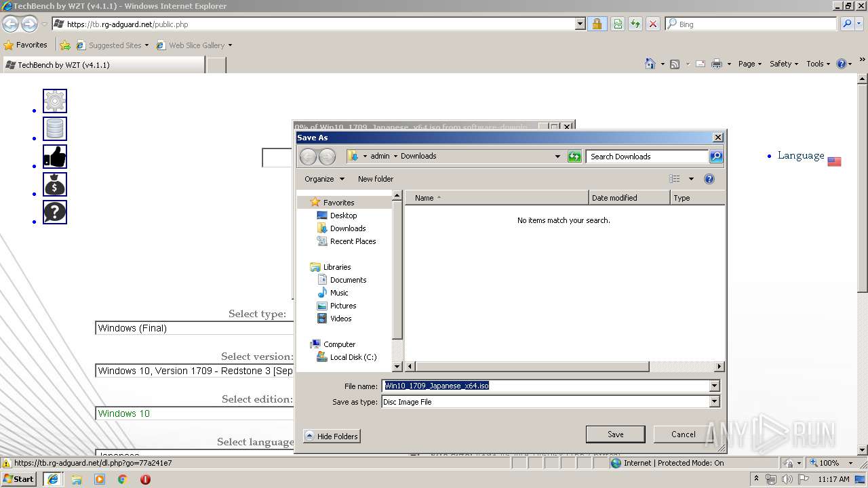Click the refresh page icon in IE
Viewport: 868px width, 488px height.
[x=635, y=24]
